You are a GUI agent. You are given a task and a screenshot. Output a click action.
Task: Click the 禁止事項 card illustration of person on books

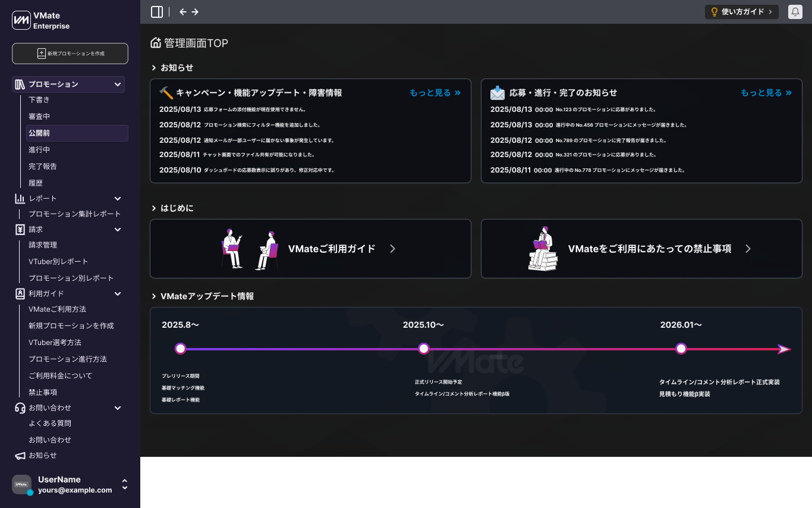click(543, 249)
